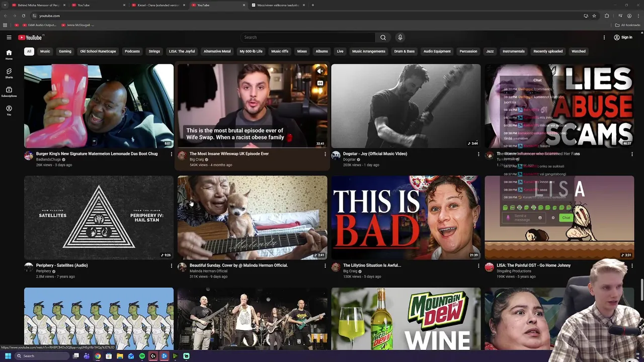Open more options for Burger King video
This screenshot has height=362, width=644.
click(x=171, y=154)
